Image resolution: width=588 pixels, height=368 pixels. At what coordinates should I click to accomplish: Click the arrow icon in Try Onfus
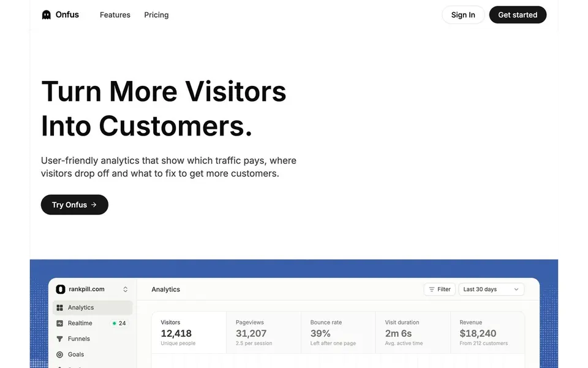[94, 205]
